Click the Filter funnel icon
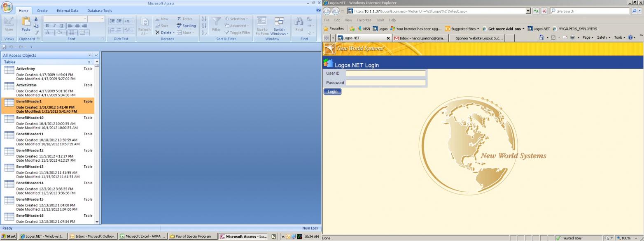The height and width of the screenshot is (241, 644). coord(216,22)
